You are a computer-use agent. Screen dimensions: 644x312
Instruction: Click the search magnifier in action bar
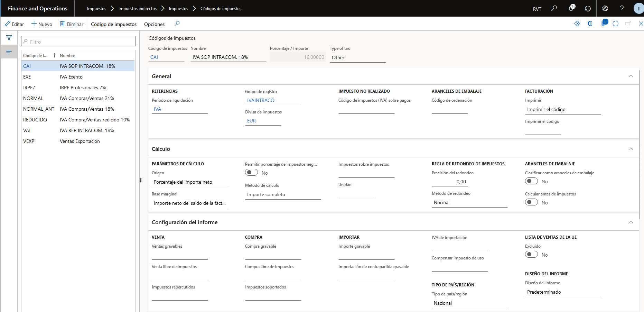pos(177,24)
